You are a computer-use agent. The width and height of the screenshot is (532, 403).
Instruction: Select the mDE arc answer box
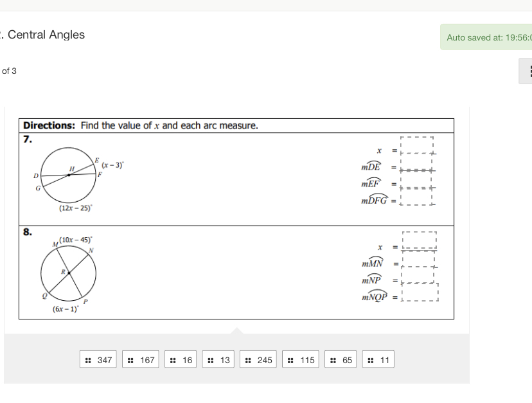click(416, 162)
